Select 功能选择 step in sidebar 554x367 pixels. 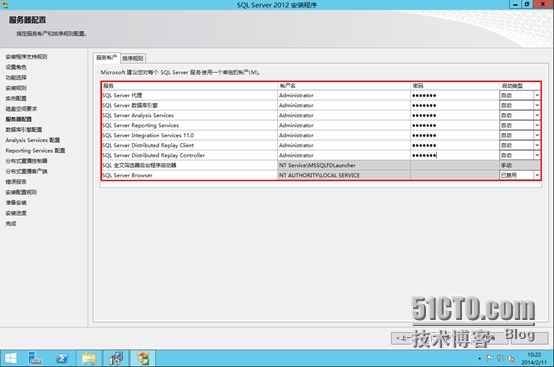(16, 77)
